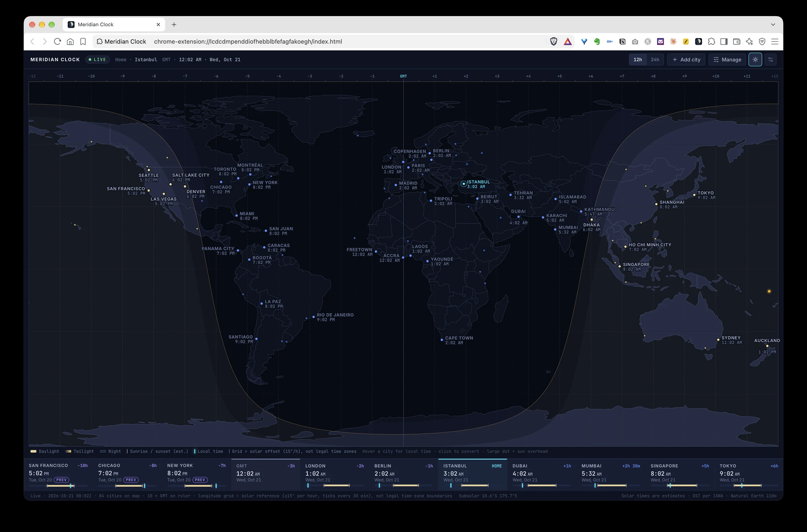Screen dimensions: 807x532
Task: Toggle the browser sidebar panel icon
Action: coord(724,41)
